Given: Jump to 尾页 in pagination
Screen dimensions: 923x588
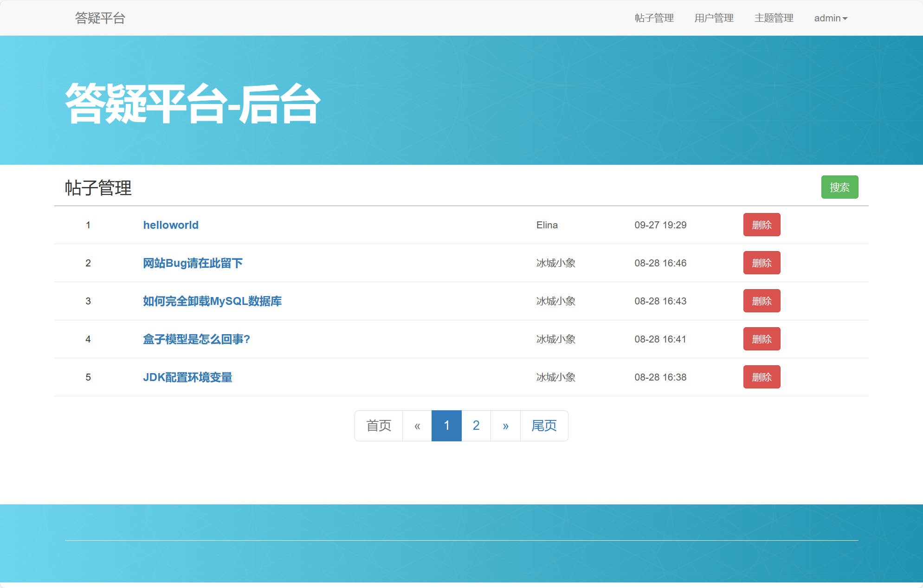Looking at the screenshot, I should (543, 425).
